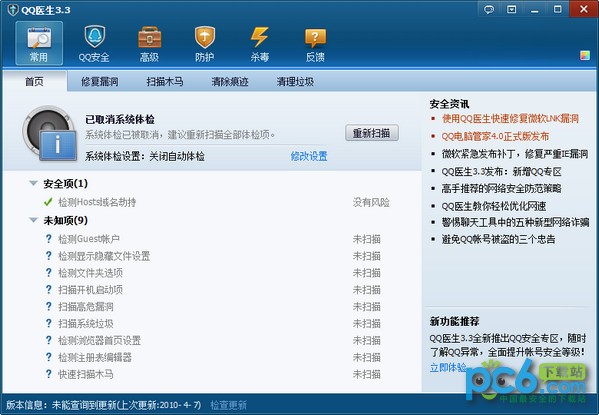Open news 警惕聊天工具中的五种新型网络诈骗
Screen dimensions: 599x415
point(515,222)
